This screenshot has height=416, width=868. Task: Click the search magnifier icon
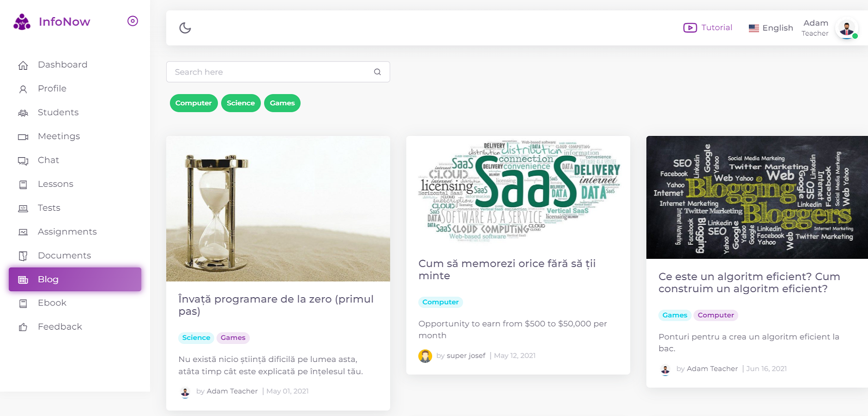[x=377, y=72]
